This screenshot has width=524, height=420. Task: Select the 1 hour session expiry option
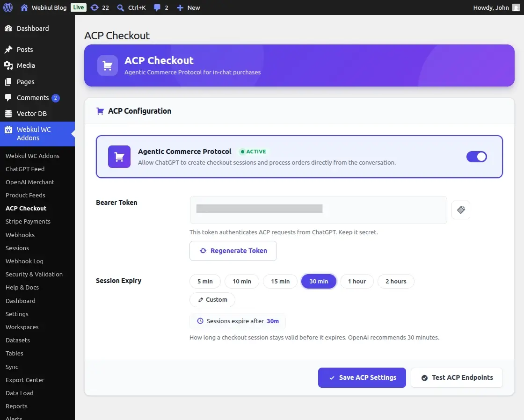pyautogui.click(x=357, y=281)
